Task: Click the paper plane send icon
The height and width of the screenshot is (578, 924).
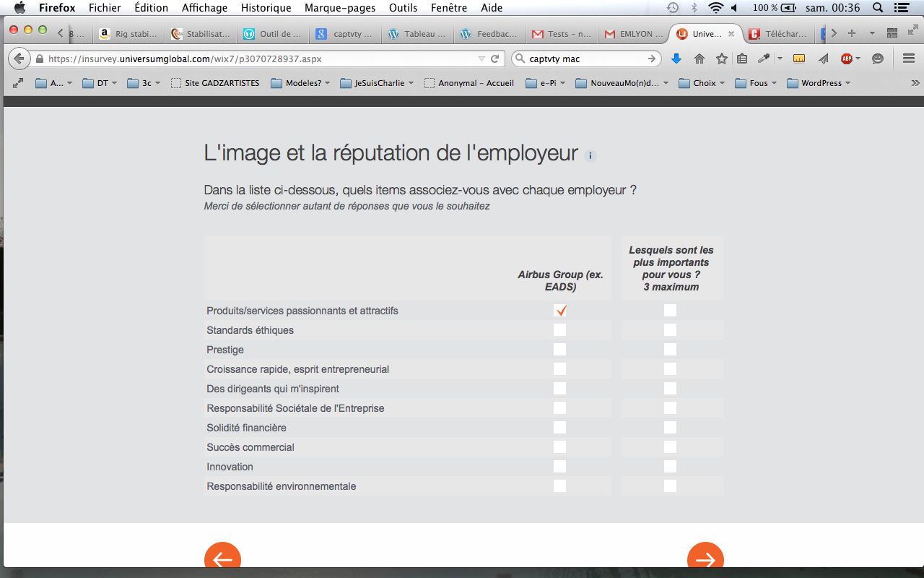Action: click(x=823, y=59)
